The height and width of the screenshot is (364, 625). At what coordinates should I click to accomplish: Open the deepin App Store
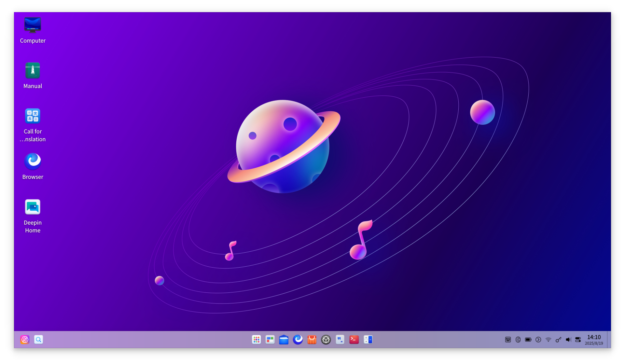312,339
